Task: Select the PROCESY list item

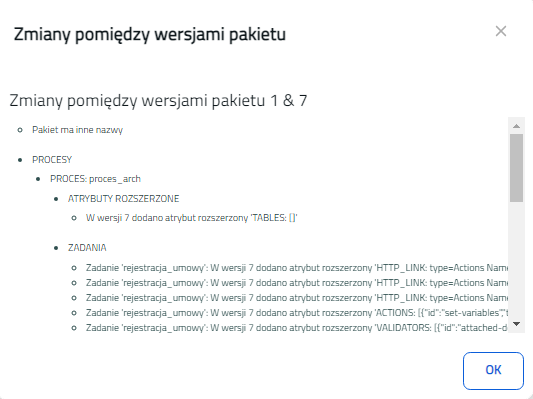Action: (52, 160)
